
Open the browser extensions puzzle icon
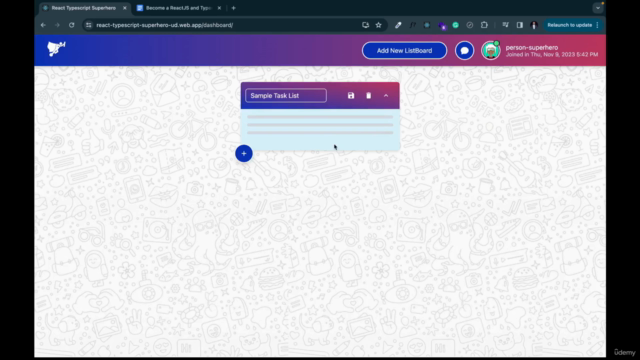click(484, 25)
